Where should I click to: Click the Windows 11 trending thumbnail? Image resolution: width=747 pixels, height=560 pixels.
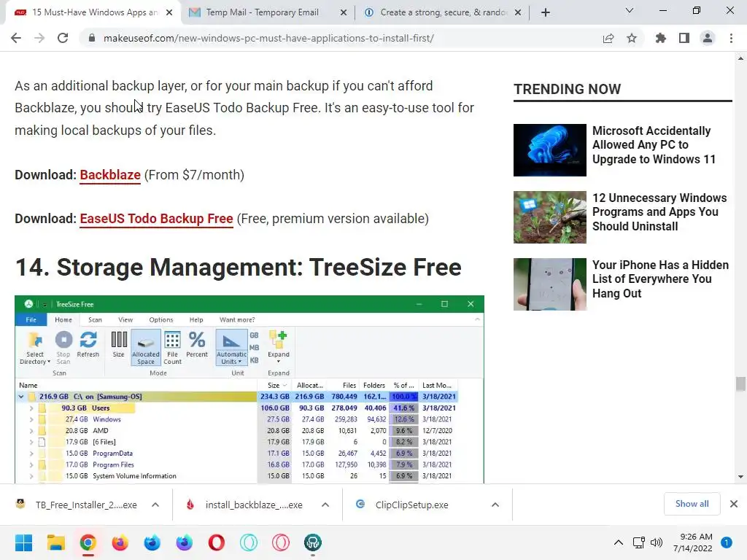[x=550, y=150]
